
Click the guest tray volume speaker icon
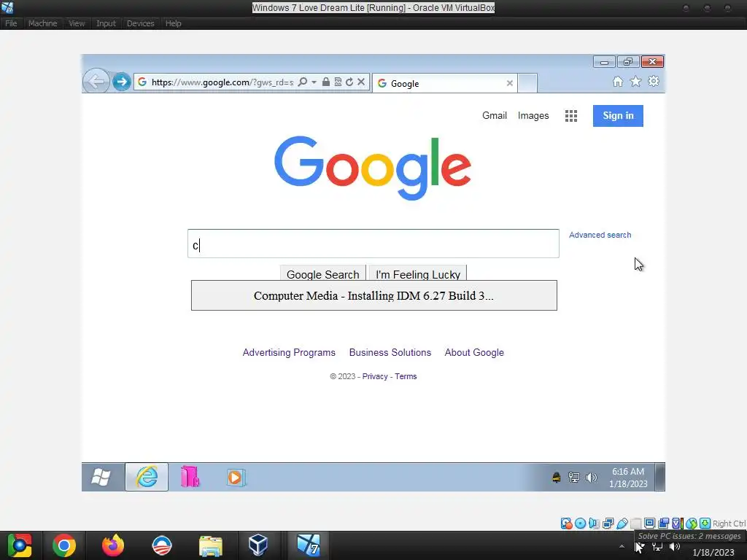(591, 477)
